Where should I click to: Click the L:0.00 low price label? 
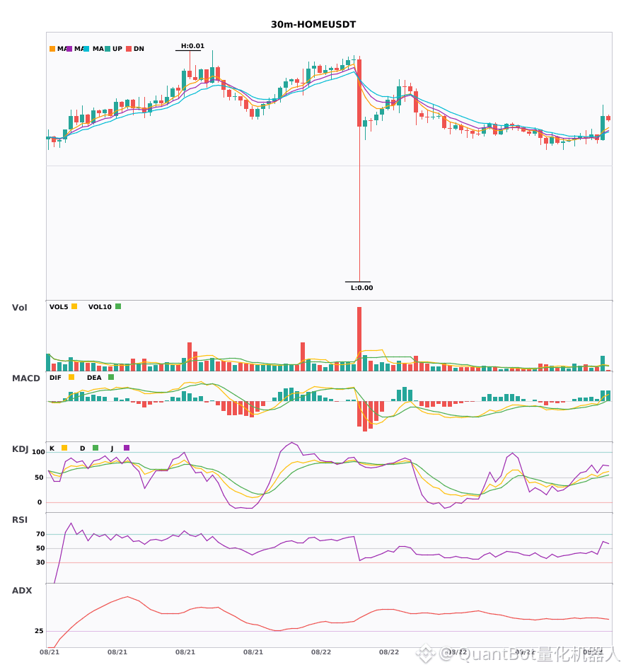coord(361,288)
